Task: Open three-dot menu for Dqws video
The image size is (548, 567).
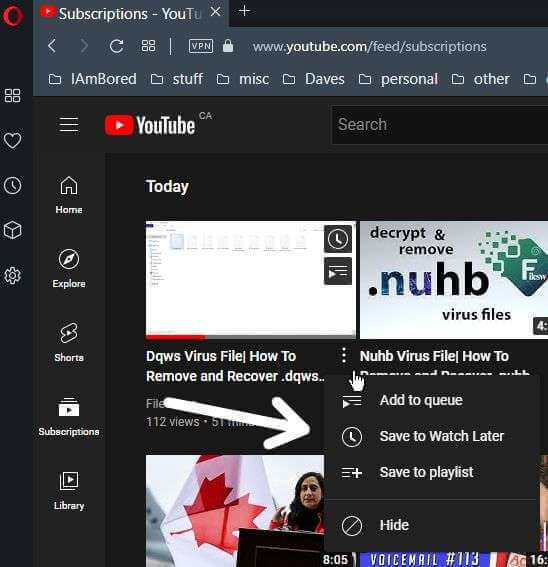Action: [x=344, y=355]
